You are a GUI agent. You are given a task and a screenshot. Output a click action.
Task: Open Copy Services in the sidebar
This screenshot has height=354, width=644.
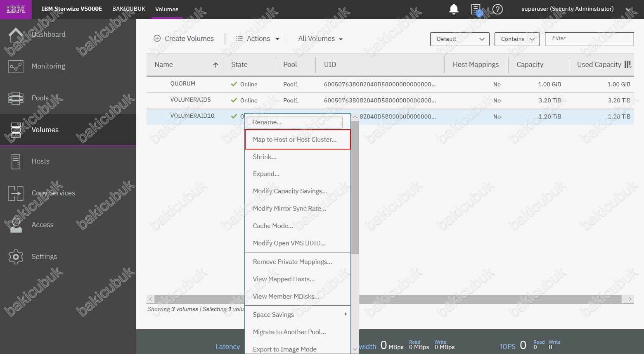click(x=53, y=193)
